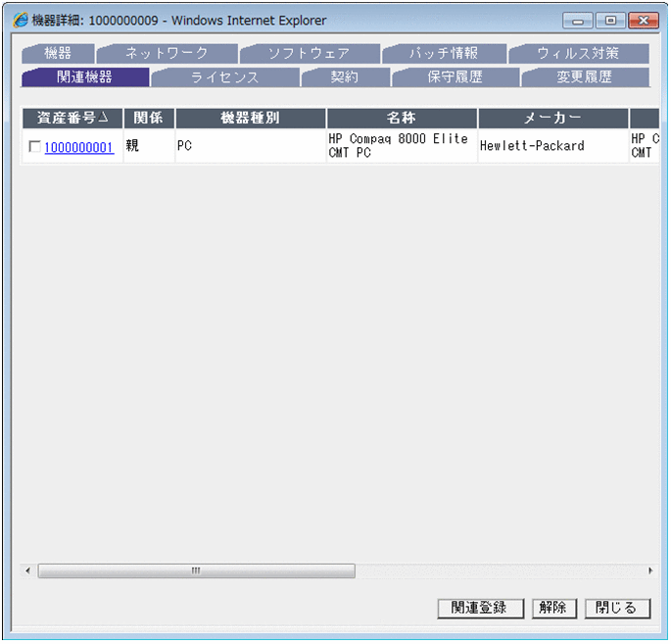Select the Hewlett-Packard maker cell

[553, 146]
